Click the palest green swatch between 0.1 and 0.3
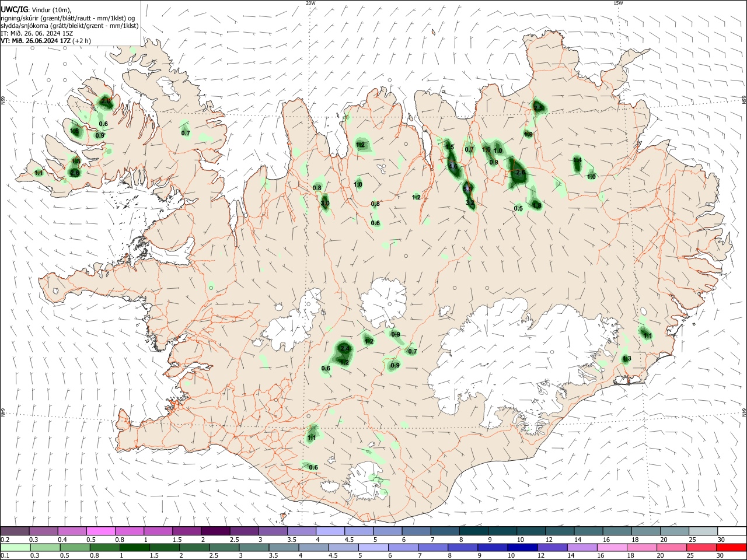 point(15,547)
